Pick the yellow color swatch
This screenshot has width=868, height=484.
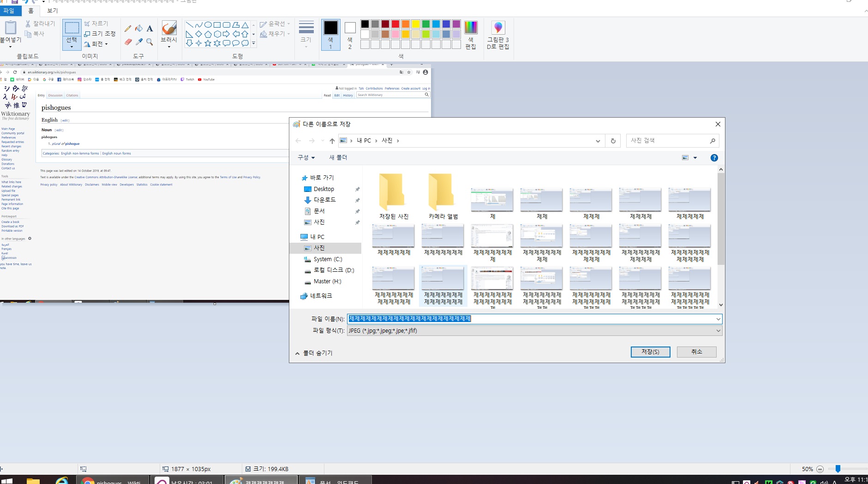(x=415, y=24)
